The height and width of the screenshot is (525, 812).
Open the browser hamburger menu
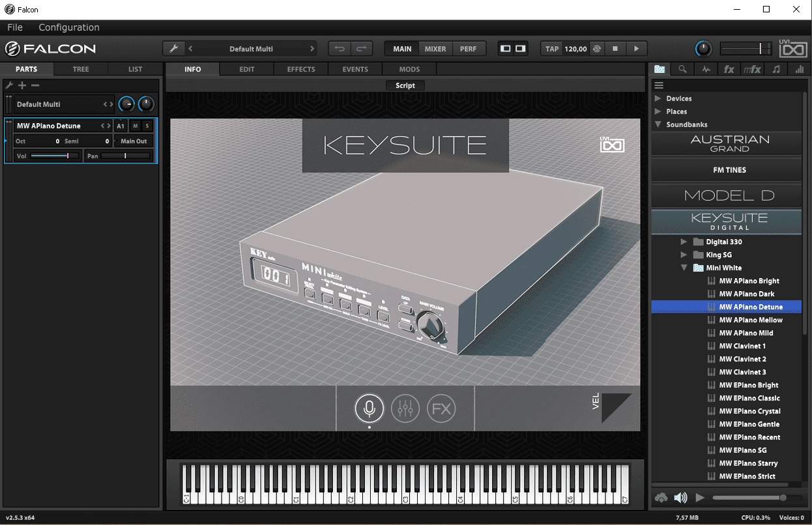pos(659,85)
